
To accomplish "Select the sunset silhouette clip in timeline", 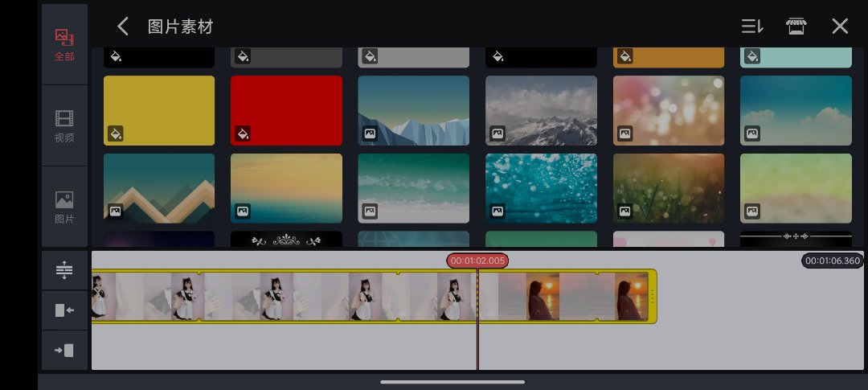I will 563,297.
